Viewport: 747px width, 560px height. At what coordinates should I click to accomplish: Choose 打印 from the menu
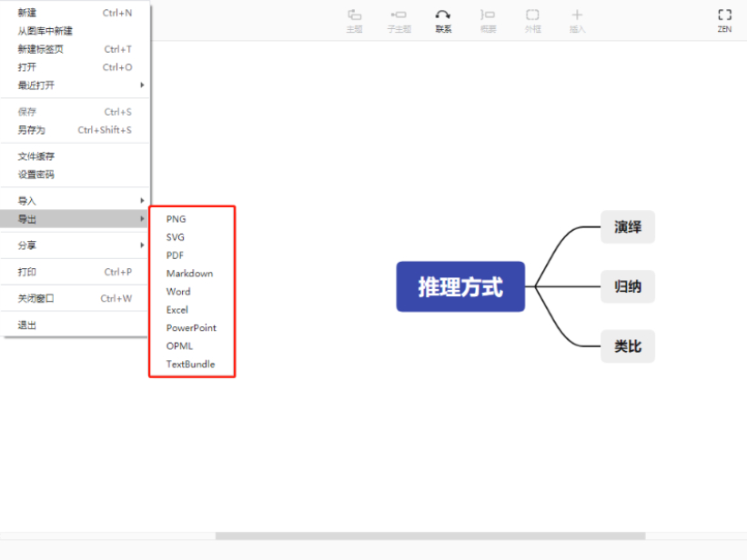(75, 272)
